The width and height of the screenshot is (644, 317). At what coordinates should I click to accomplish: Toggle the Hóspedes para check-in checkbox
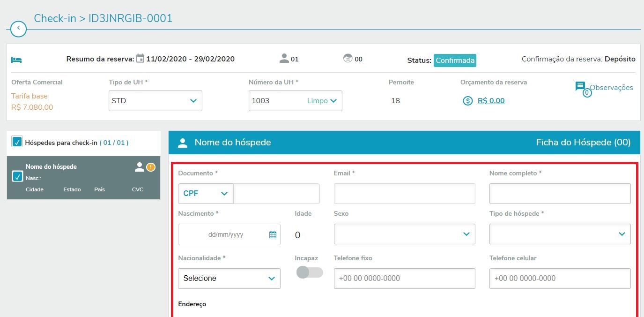pyautogui.click(x=17, y=142)
